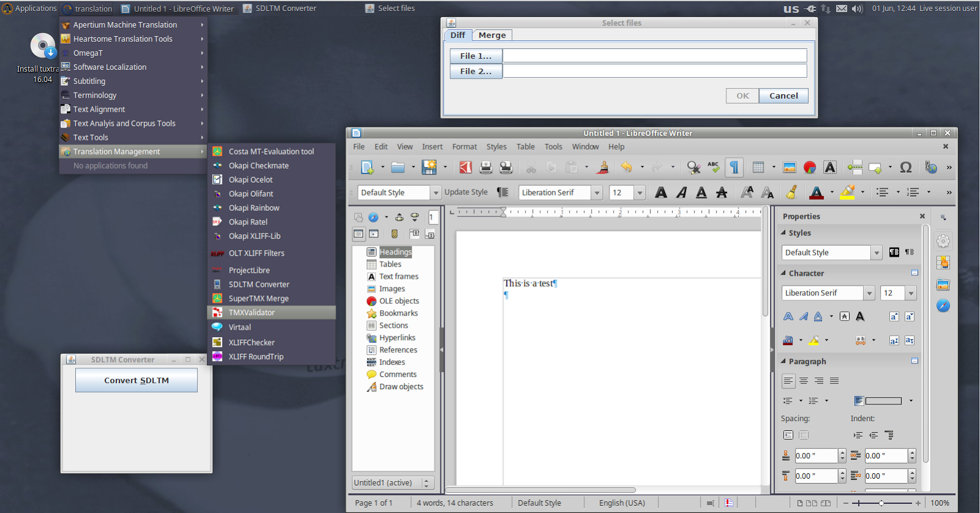
Task: Open the Untitled1 (active) document dropdown
Action: click(x=393, y=483)
